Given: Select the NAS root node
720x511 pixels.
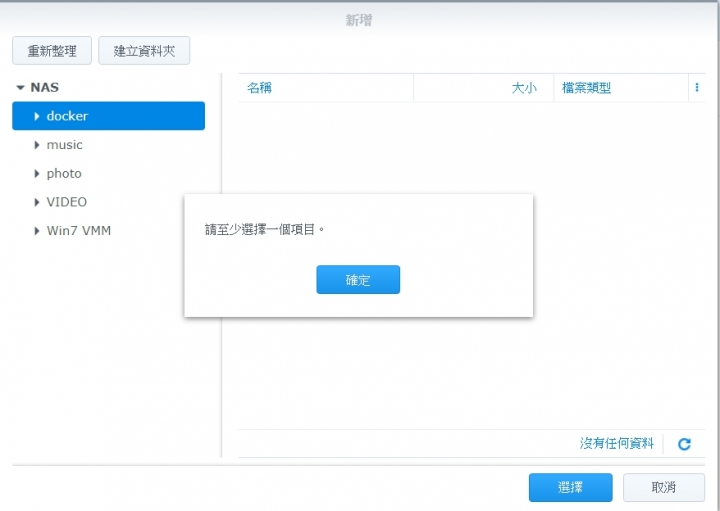Looking at the screenshot, I should pyautogui.click(x=45, y=87).
